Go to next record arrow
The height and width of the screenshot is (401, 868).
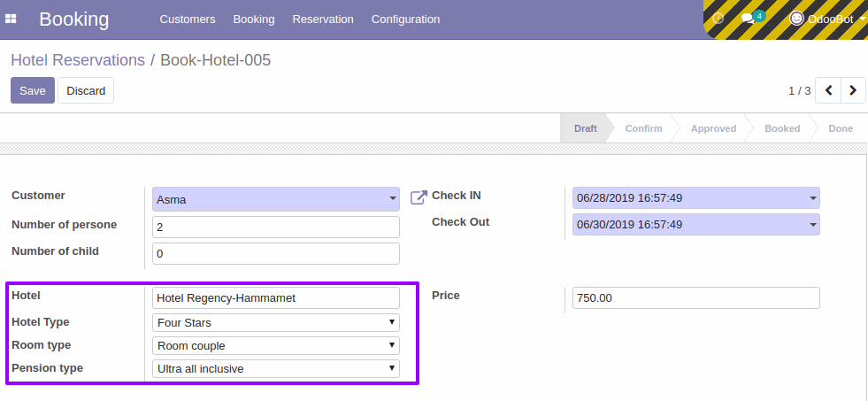coord(853,90)
